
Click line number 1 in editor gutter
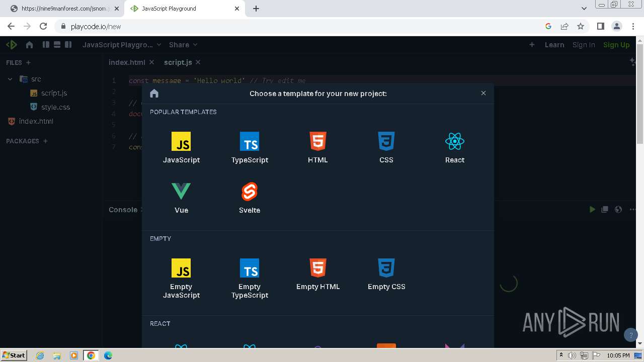point(114,80)
